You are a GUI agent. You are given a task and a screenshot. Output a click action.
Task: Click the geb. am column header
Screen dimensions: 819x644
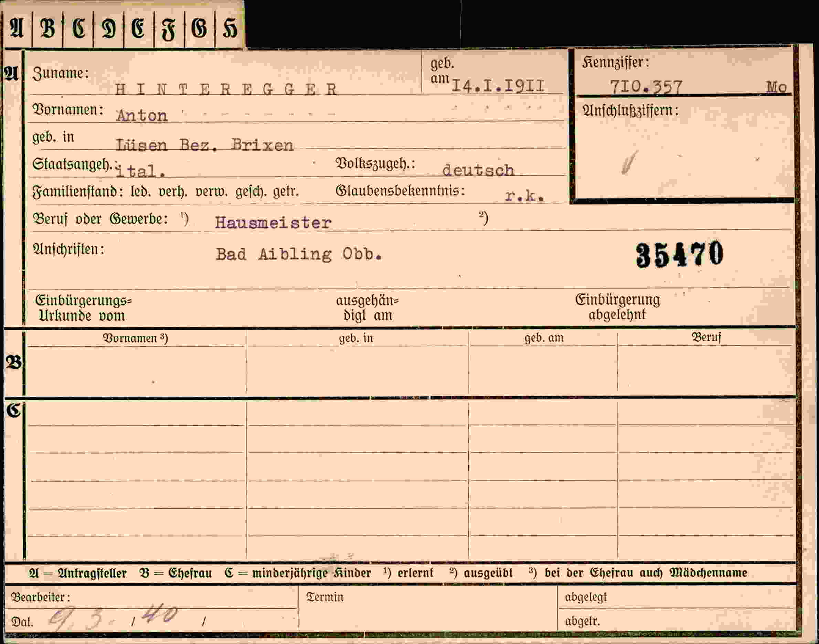(x=544, y=338)
